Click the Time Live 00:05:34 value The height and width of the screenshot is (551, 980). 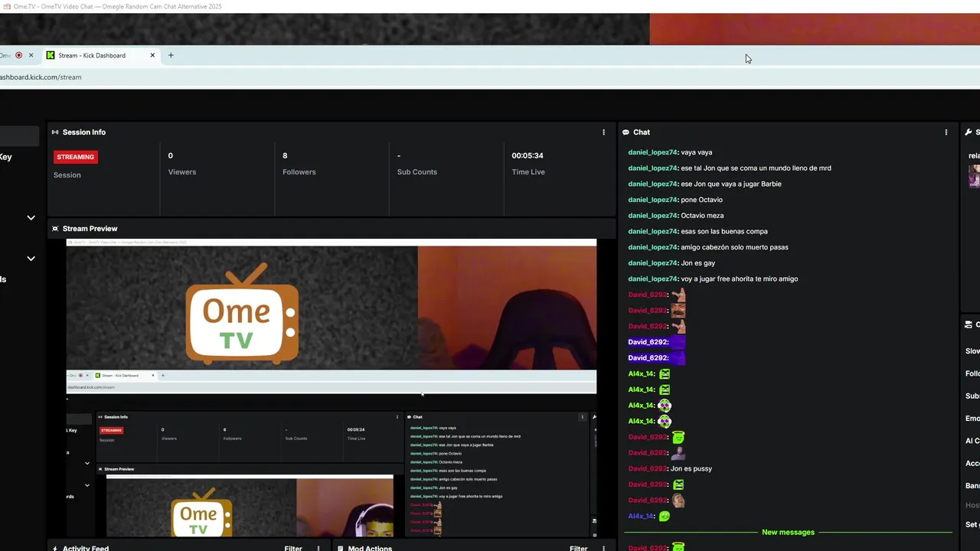coord(528,155)
